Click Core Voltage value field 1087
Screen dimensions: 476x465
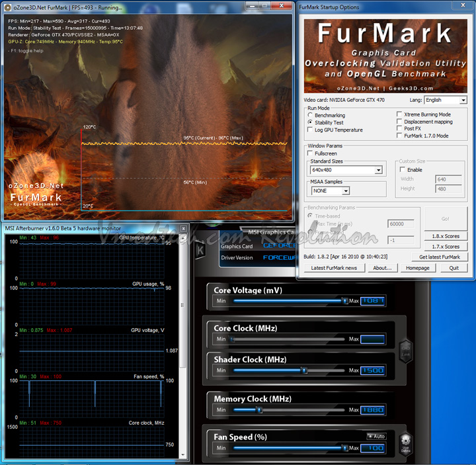373,301
